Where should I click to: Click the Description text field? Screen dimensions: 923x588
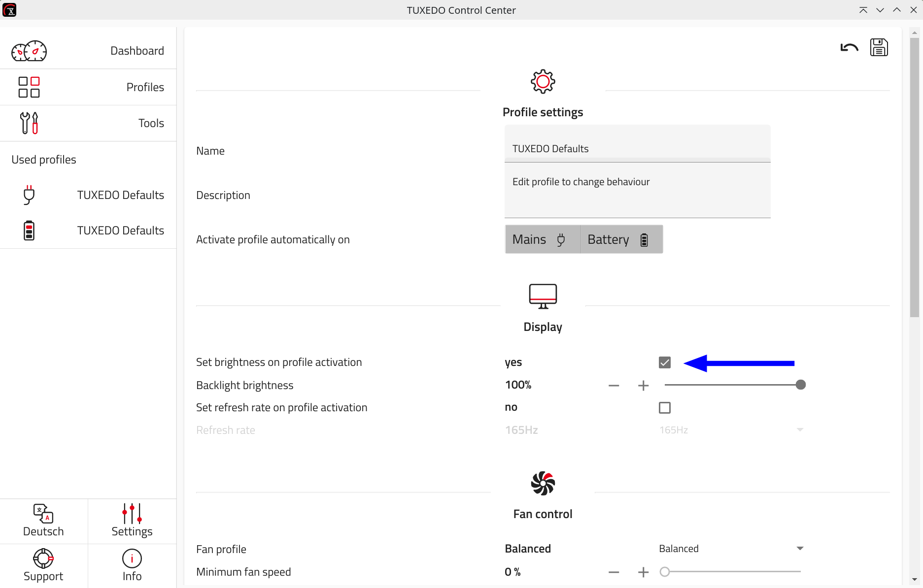coord(637,191)
